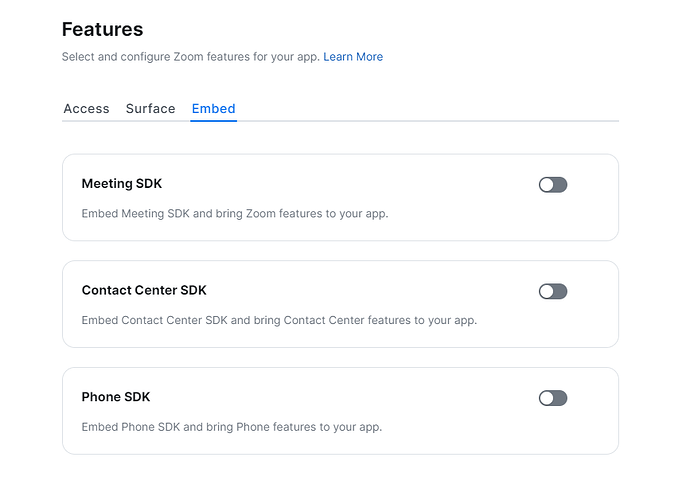Image resolution: width=686 pixels, height=500 pixels.
Task: Click the Meeting SDK title
Action: pyautogui.click(x=121, y=184)
